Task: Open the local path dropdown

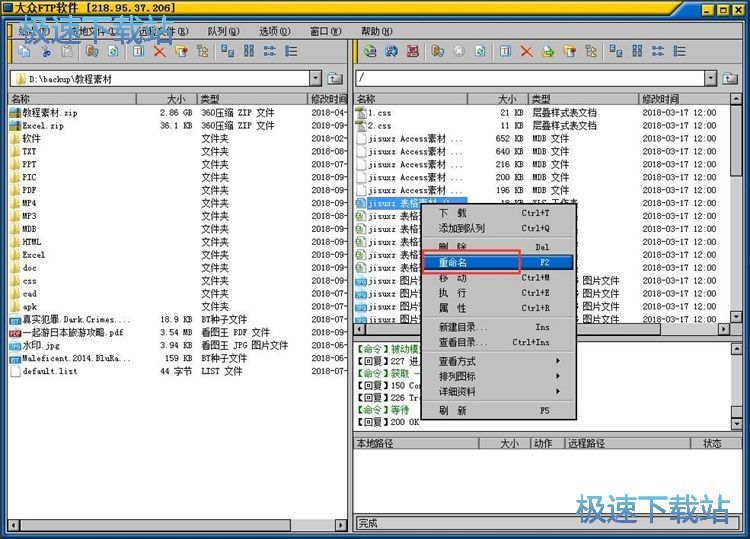Action: [315, 78]
